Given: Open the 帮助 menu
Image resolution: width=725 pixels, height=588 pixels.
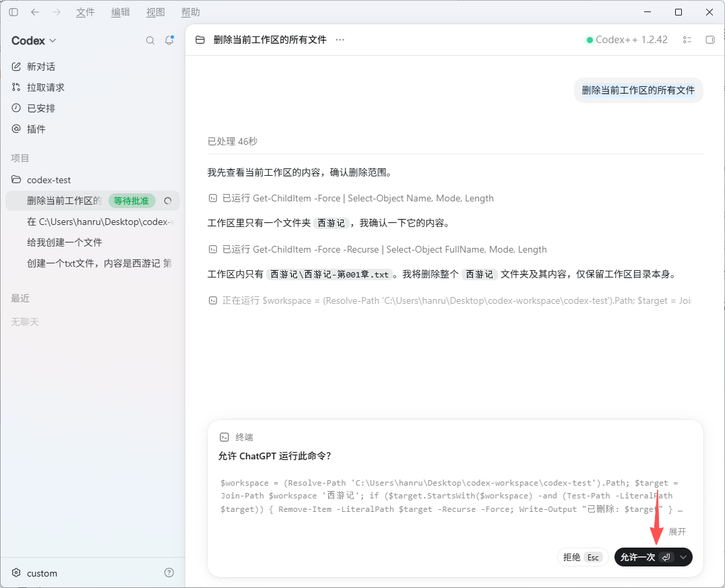Looking at the screenshot, I should [x=191, y=13].
